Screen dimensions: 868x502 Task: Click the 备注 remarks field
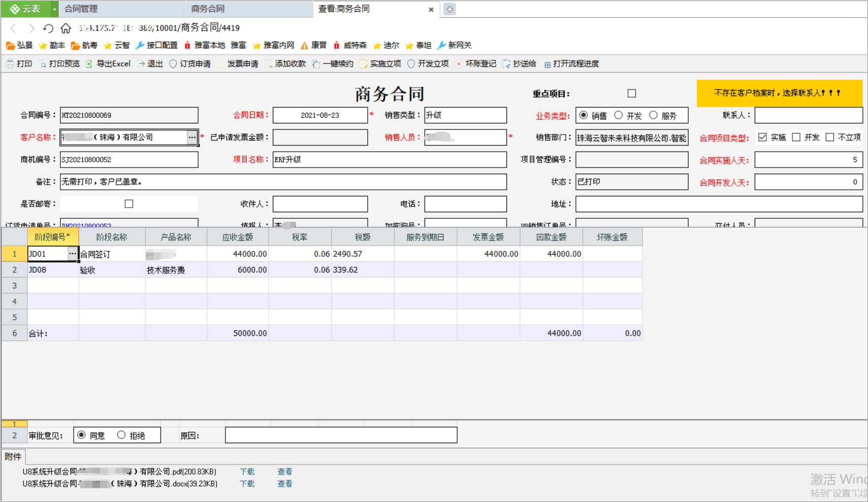283,182
